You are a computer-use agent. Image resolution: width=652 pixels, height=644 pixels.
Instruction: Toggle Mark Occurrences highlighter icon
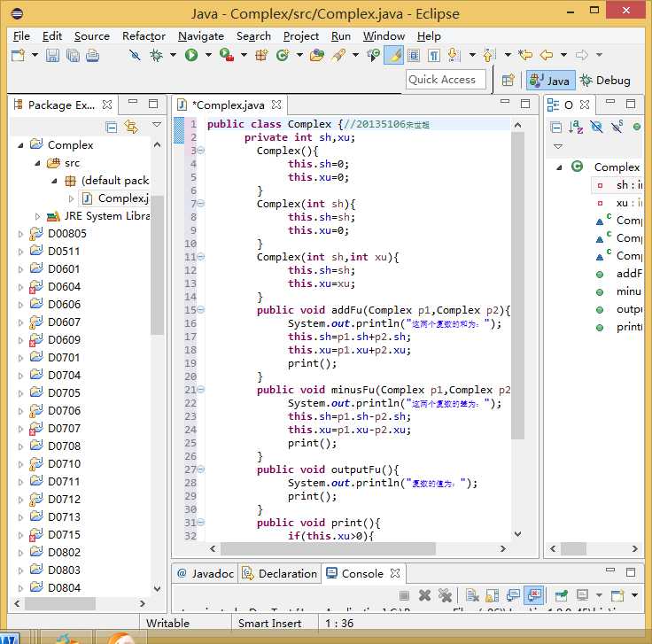(394, 55)
